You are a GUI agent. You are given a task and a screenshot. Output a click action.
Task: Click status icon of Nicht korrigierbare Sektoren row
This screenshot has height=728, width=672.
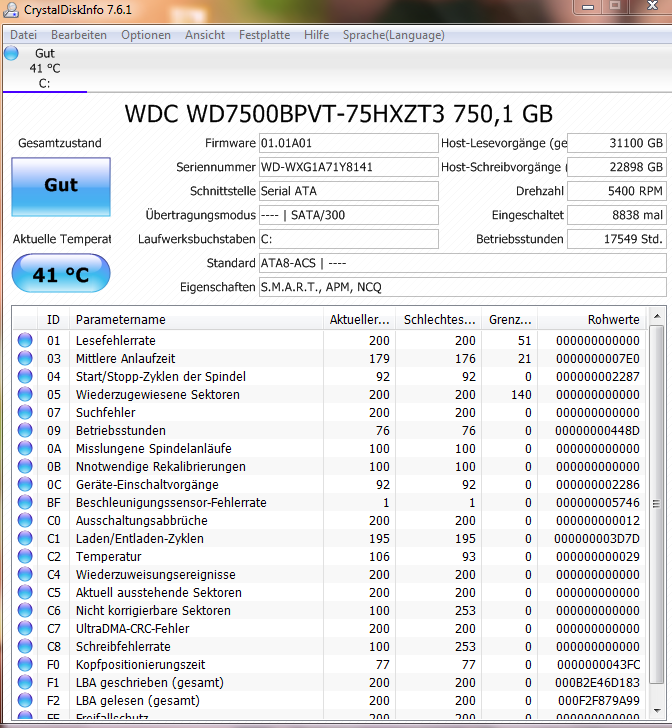(x=25, y=611)
